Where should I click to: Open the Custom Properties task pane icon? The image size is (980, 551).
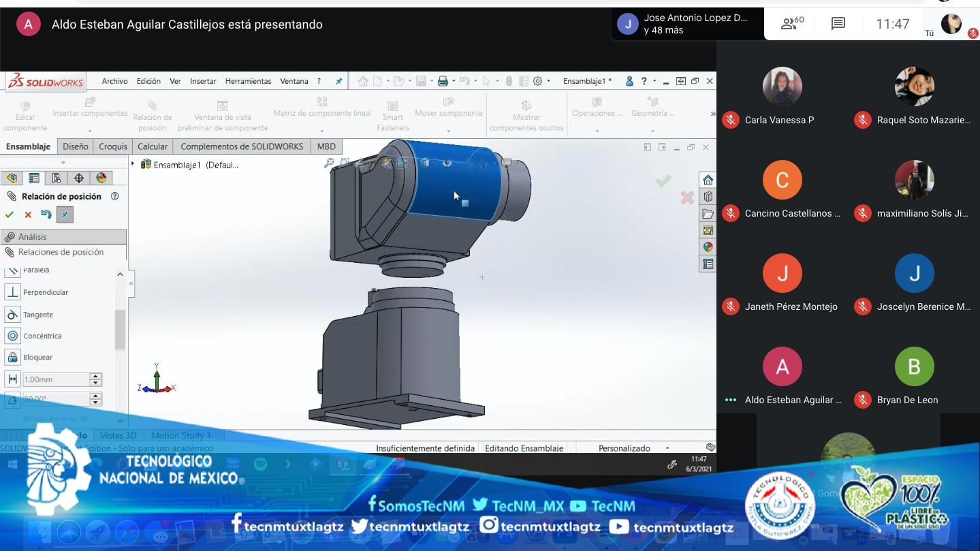(x=708, y=264)
